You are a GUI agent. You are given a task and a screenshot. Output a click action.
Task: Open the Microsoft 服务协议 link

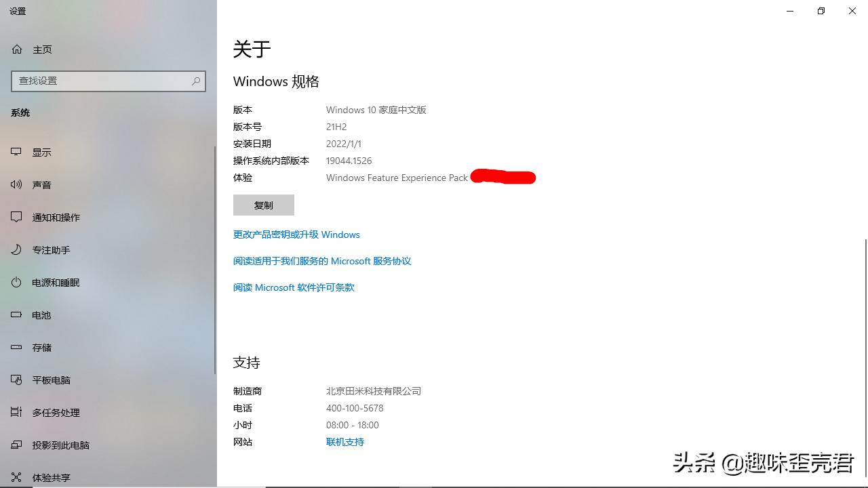coord(322,260)
